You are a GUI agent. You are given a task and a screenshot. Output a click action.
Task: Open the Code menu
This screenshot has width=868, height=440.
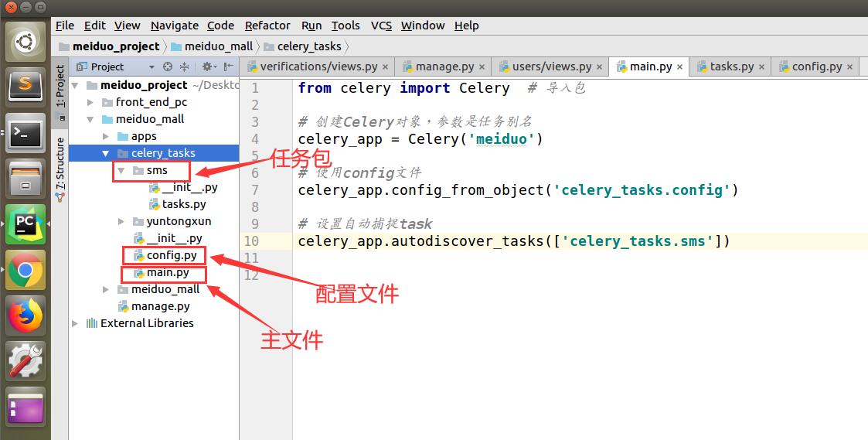tap(220, 26)
